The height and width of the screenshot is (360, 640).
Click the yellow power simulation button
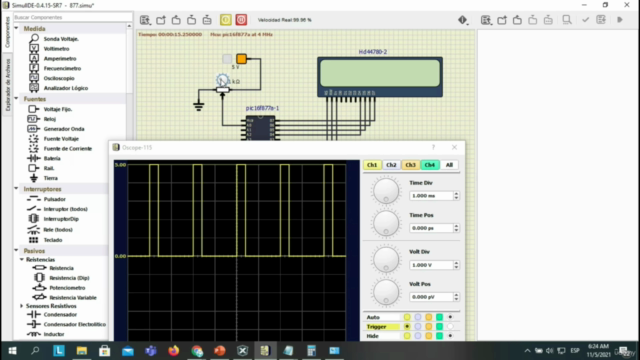pos(226,20)
